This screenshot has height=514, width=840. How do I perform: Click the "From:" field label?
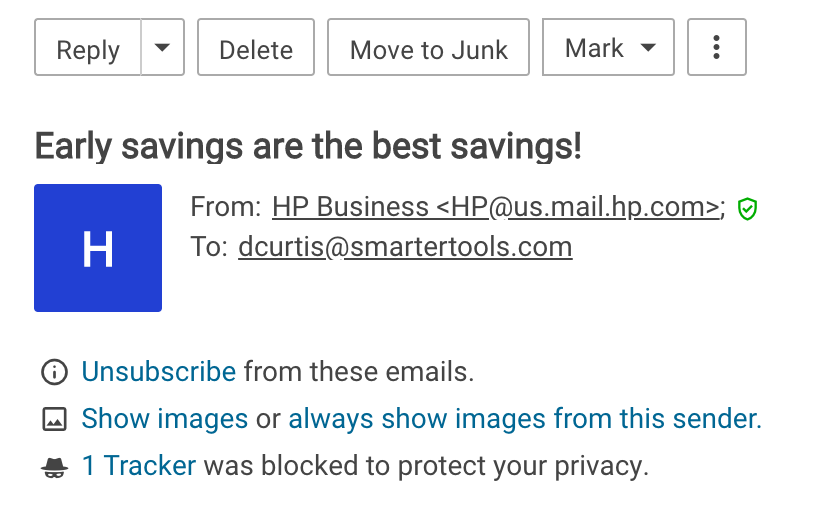click(226, 207)
